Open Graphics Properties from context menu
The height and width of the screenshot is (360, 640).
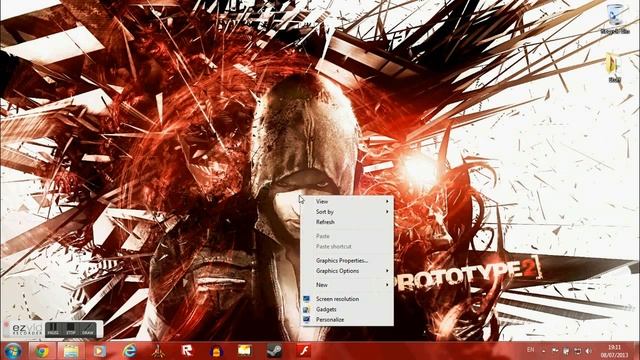click(x=347, y=260)
